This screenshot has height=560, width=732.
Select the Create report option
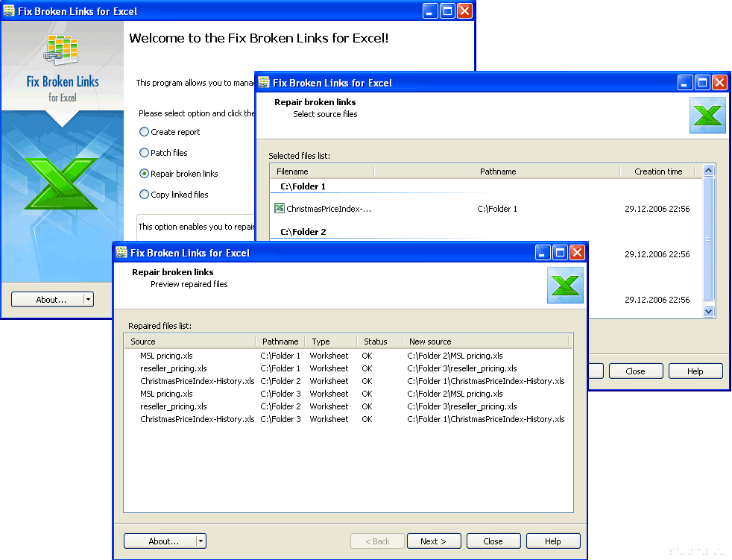click(x=145, y=132)
